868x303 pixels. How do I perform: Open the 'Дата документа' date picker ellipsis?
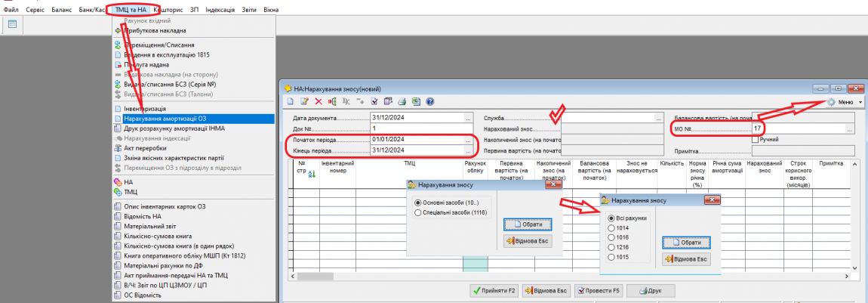click(x=468, y=119)
